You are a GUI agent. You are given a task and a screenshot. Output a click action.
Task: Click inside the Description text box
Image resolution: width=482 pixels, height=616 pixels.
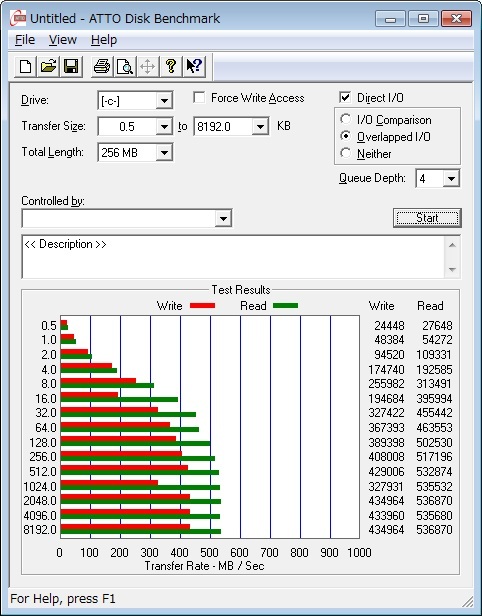click(x=234, y=257)
